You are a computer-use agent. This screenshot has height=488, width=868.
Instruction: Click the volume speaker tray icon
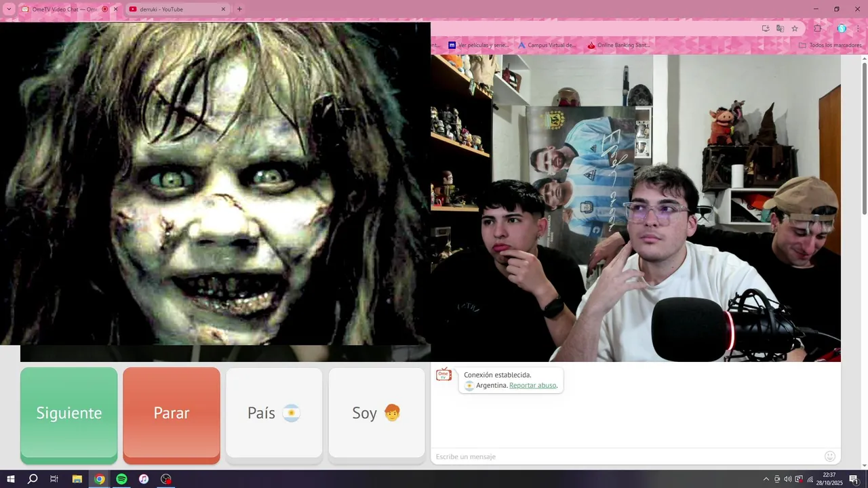pyautogui.click(x=788, y=479)
